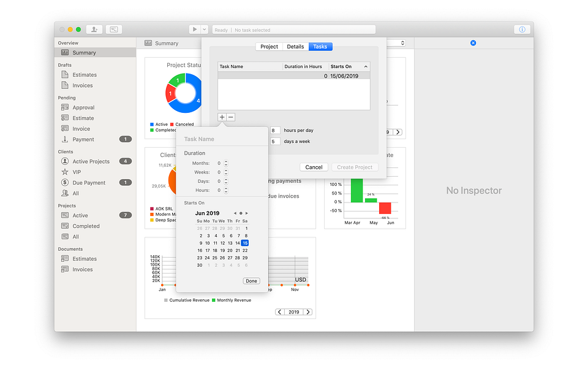Add a task with plus button
588x368 pixels.
point(222,117)
